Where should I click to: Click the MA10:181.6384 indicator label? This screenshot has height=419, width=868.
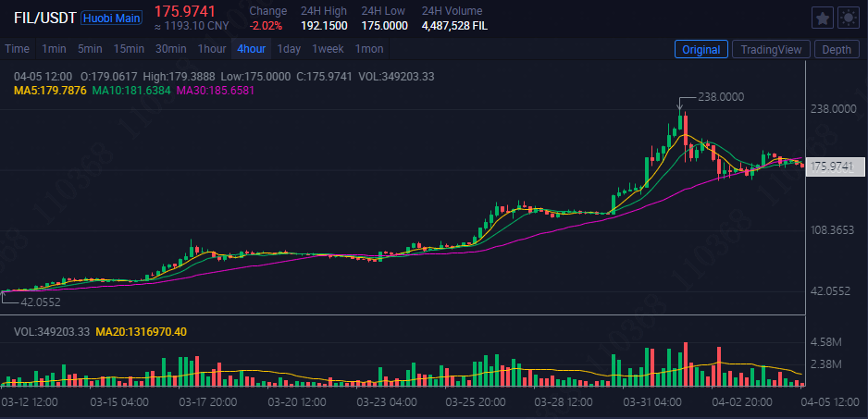pos(131,90)
